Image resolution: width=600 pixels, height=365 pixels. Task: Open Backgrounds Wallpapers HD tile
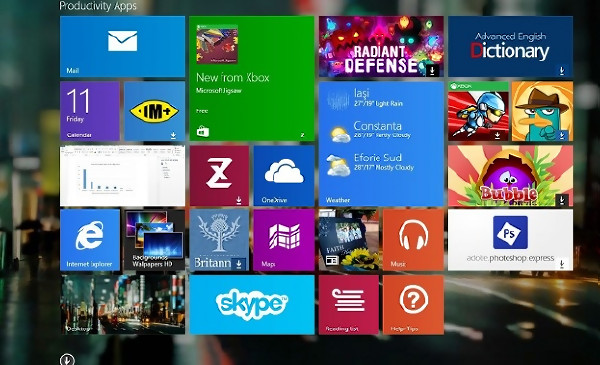point(155,240)
